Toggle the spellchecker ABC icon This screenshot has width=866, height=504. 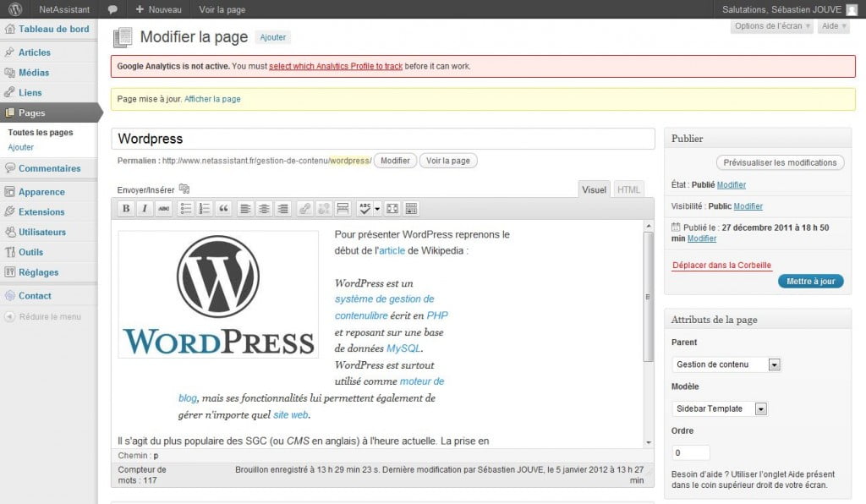(x=364, y=209)
